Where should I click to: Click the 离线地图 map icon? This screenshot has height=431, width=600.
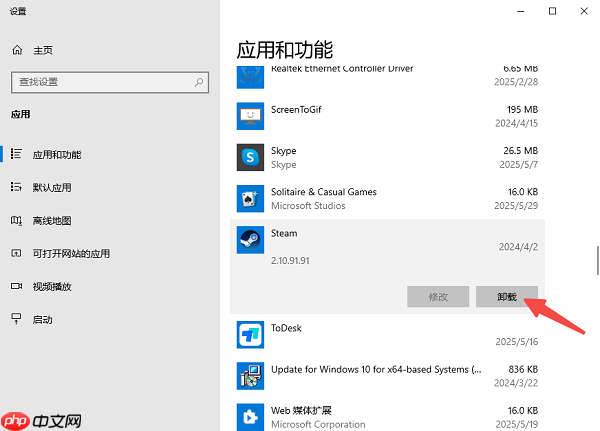point(16,220)
